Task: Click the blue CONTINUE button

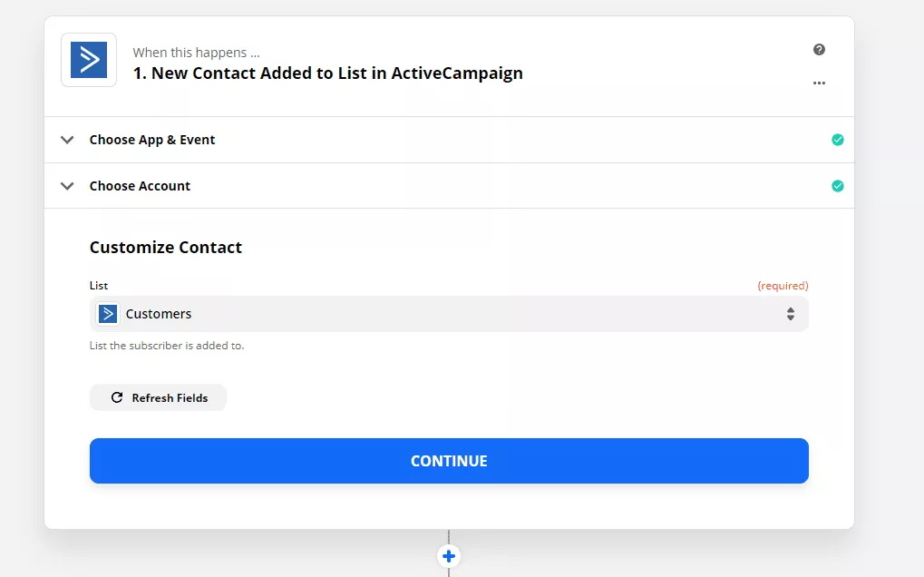Action: point(449,460)
